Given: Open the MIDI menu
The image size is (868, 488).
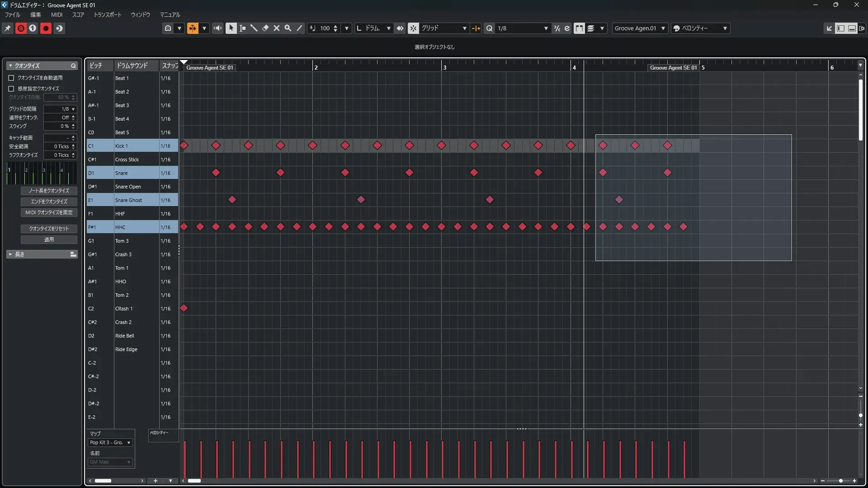Looking at the screenshot, I should [57, 14].
